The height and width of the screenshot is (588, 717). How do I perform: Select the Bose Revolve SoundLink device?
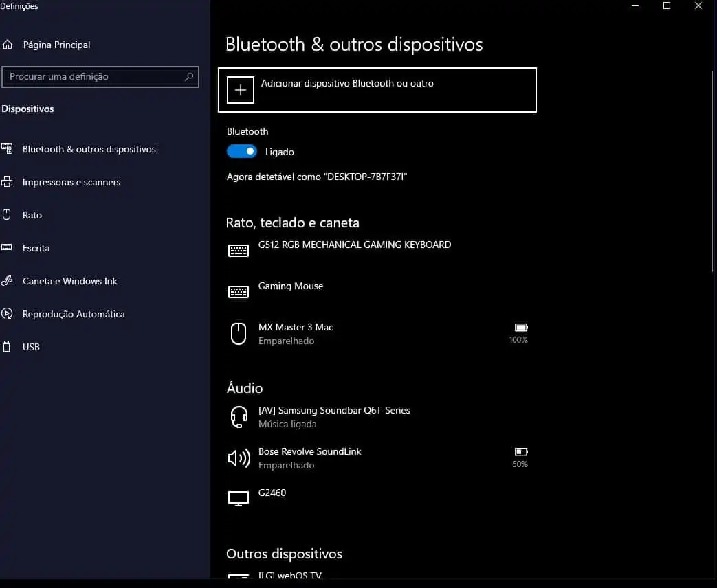tap(309, 457)
